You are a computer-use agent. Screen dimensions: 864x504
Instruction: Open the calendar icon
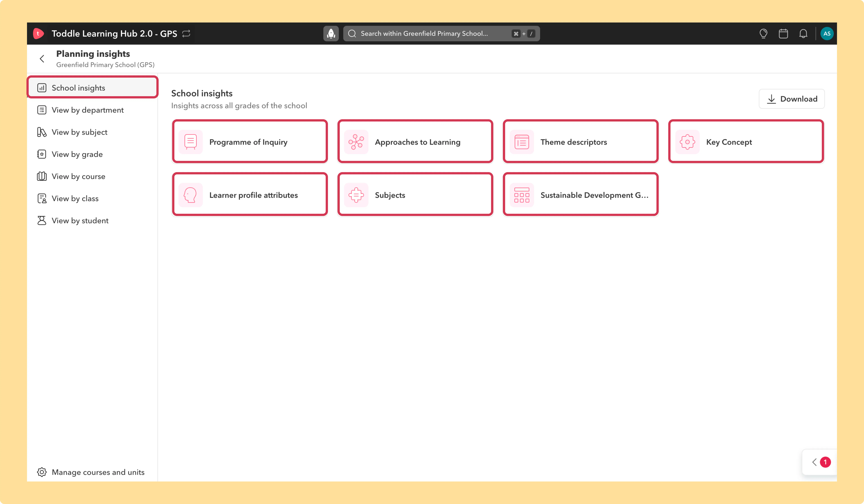tap(783, 34)
